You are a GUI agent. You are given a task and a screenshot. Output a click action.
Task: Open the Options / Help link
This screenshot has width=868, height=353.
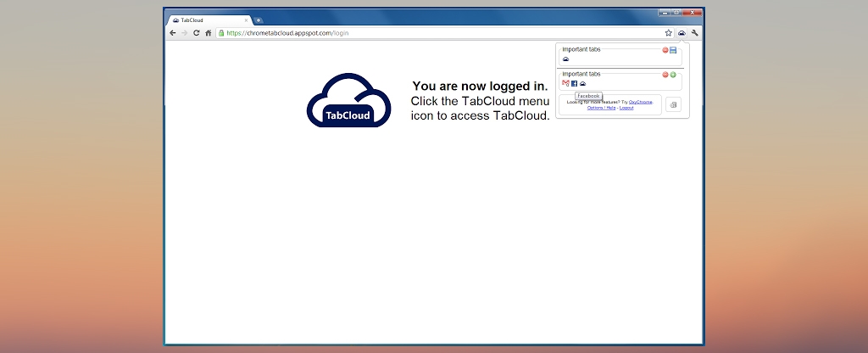click(x=601, y=108)
